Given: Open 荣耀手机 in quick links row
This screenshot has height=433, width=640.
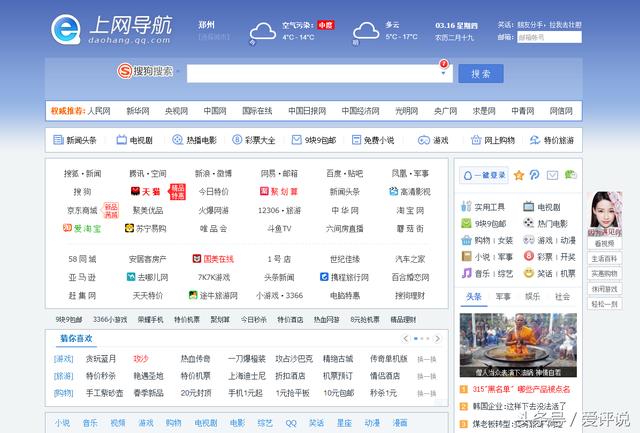Looking at the screenshot, I should [150, 320].
